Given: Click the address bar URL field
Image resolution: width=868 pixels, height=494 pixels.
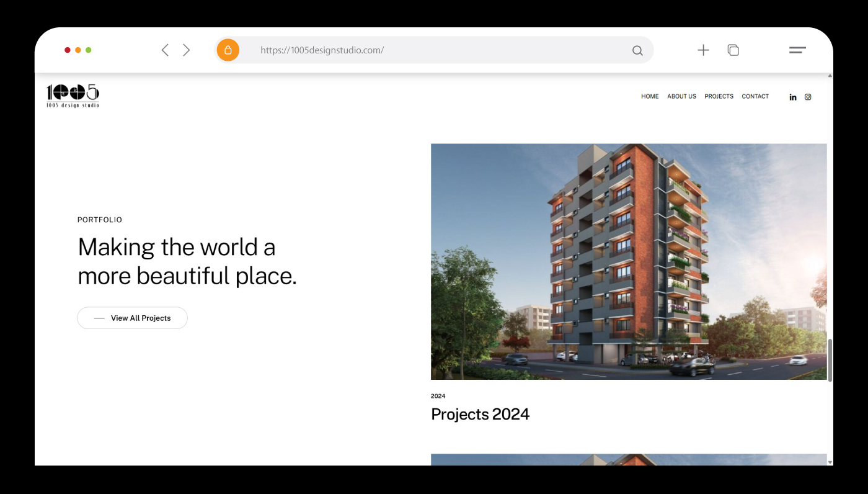Looking at the screenshot, I should tap(434, 50).
